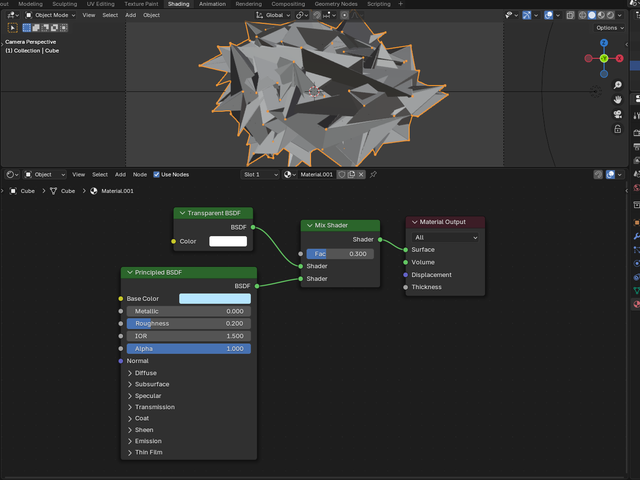The height and width of the screenshot is (480, 640).
Task: Toggle proportional editing button
Action: point(344,15)
